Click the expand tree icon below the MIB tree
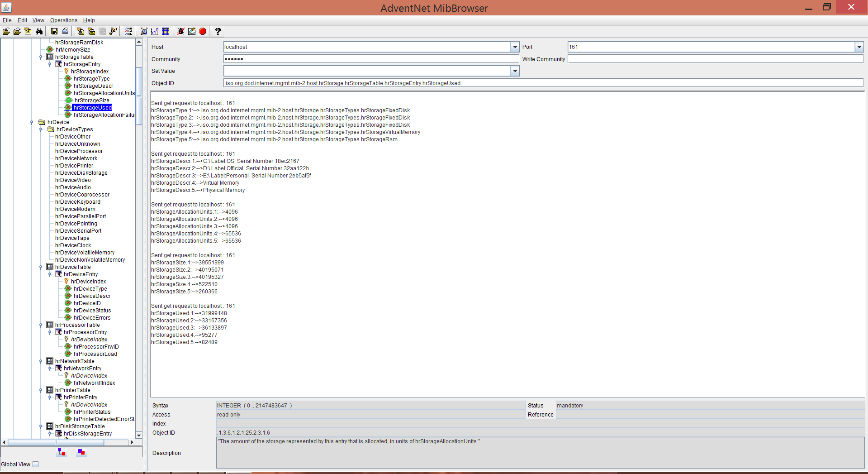The height and width of the screenshot is (474, 868). tap(62, 452)
